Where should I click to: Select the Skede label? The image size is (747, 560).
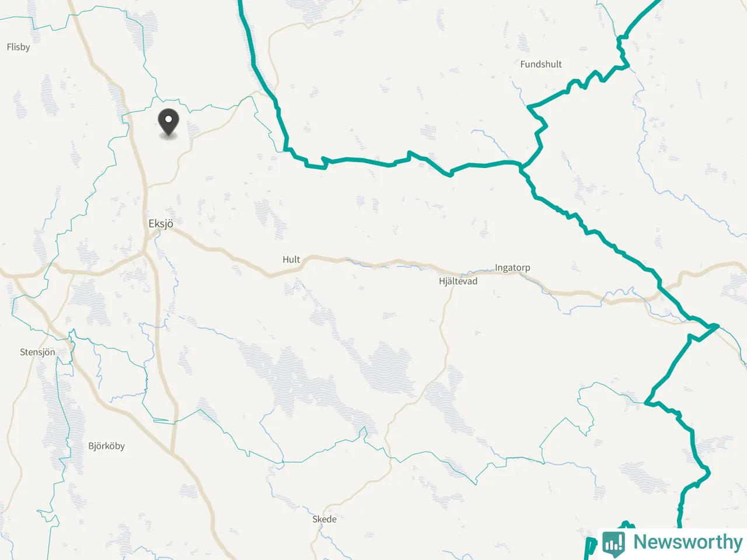(324, 519)
